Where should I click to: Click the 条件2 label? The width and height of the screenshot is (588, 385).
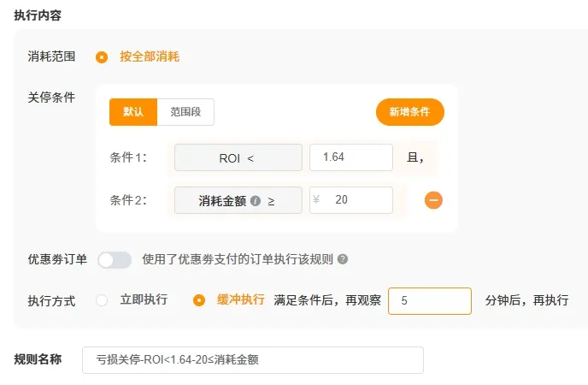click(x=129, y=200)
